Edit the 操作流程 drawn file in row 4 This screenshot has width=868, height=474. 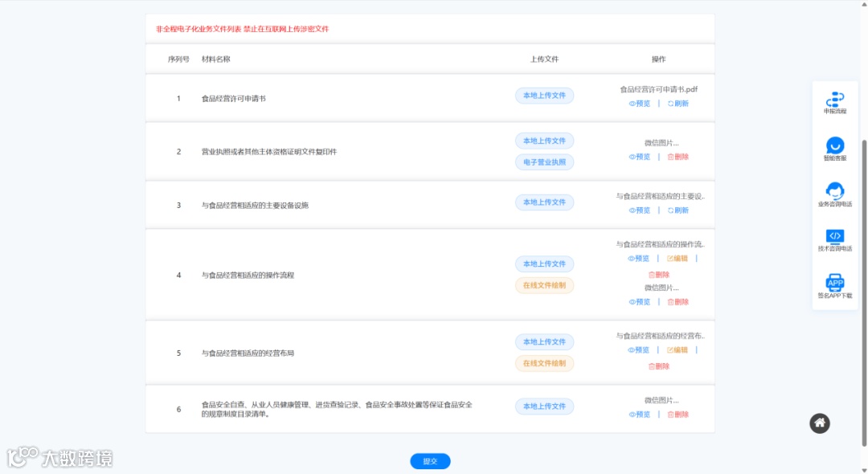click(x=677, y=259)
